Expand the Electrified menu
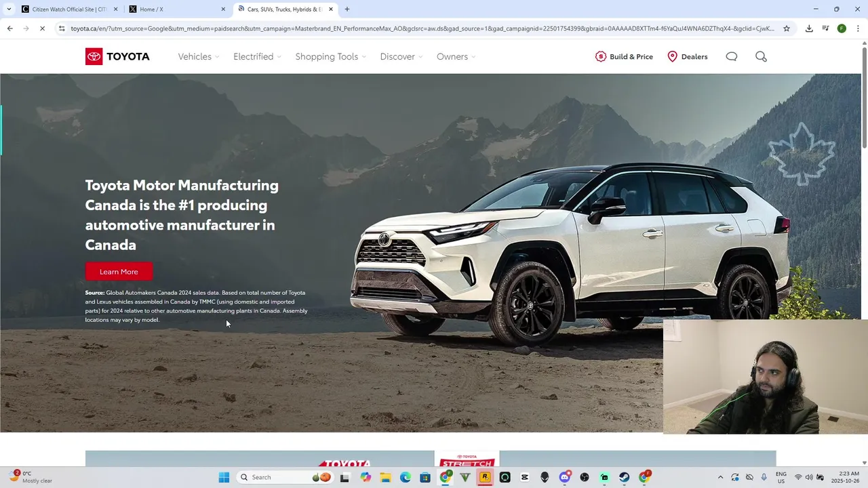 pyautogui.click(x=257, y=56)
